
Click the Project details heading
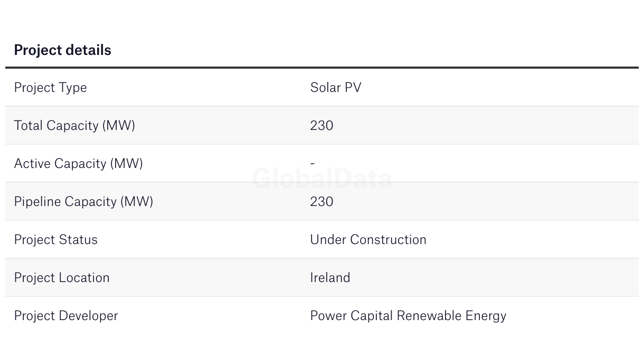[x=62, y=50]
